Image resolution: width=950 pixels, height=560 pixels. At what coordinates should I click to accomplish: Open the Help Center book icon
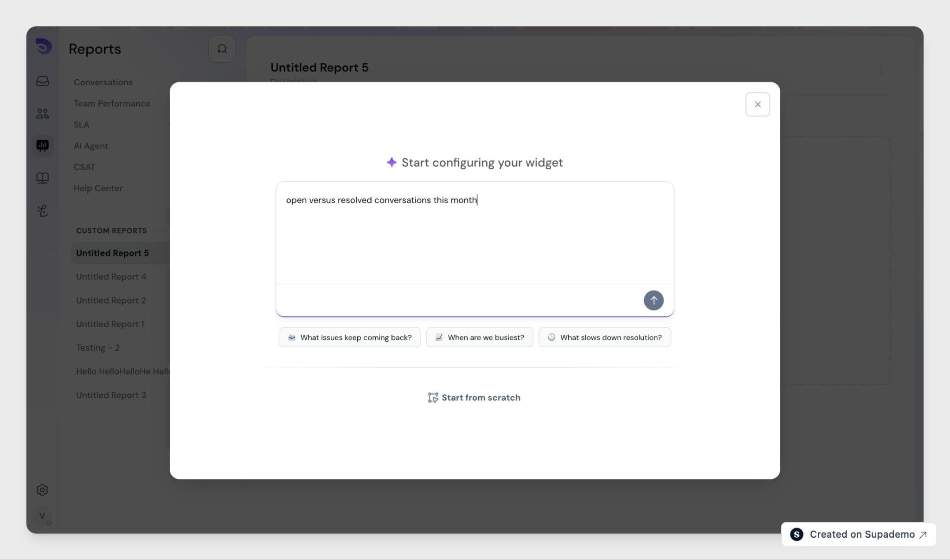coord(43,178)
